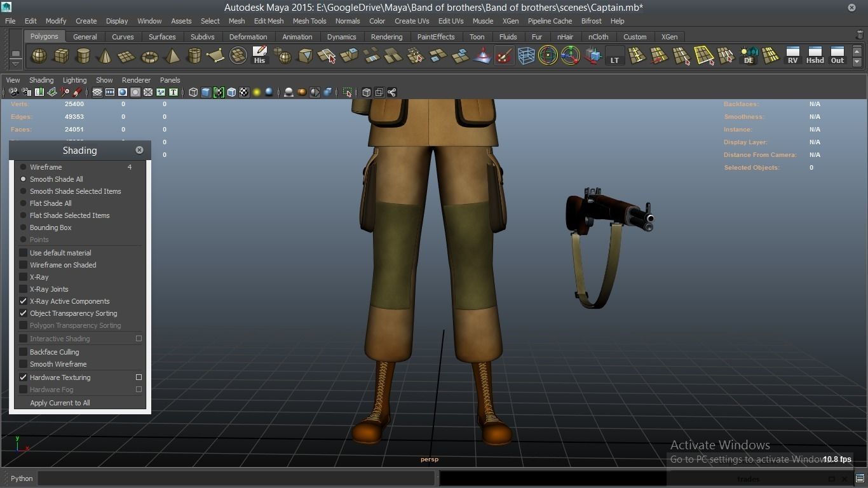Open the Renderer panel menu
The image size is (868, 488).
[x=136, y=80]
